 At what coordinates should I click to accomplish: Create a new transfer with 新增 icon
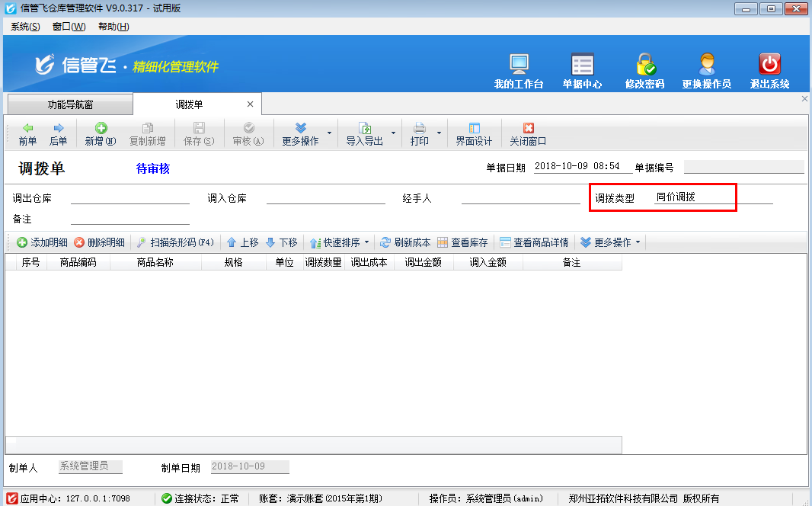(100, 132)
